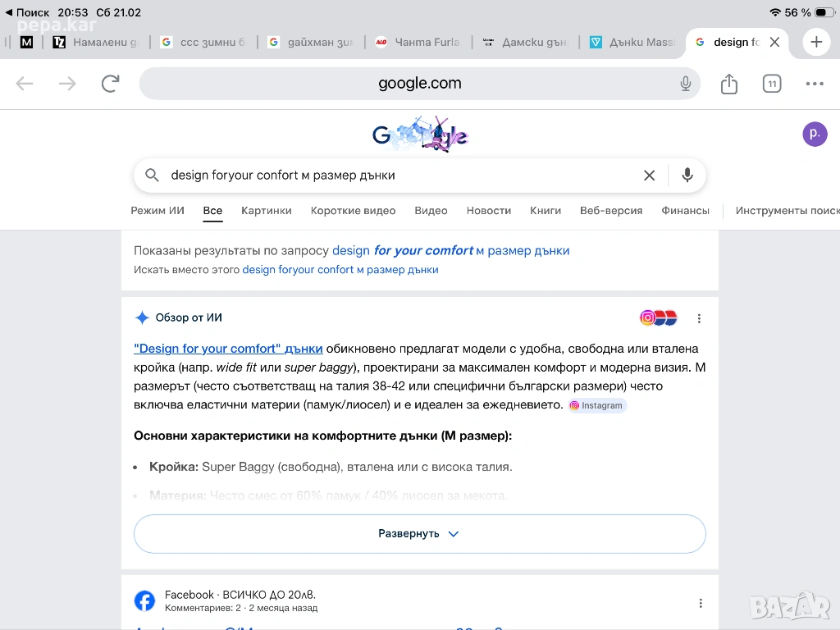Open the "Design for your comfort" дънки link
Image resolution: width=840 pixels, height=630 pixels.
pos(228,349)
